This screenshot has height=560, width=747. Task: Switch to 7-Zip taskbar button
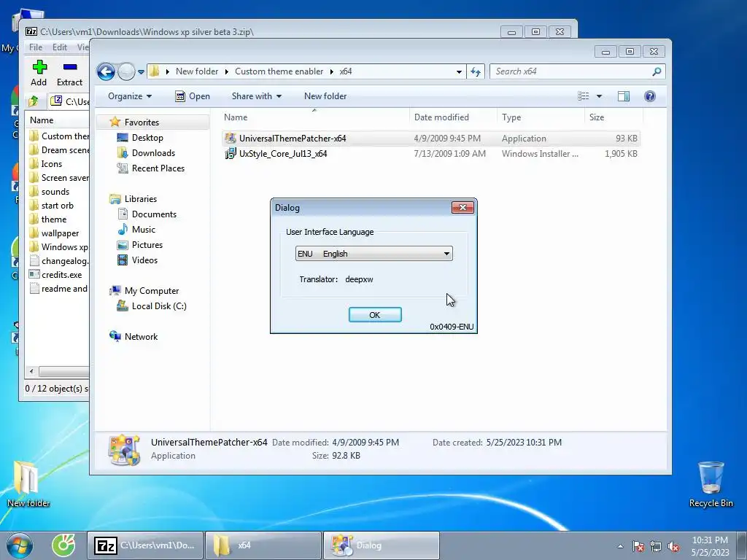click(145, 545)
